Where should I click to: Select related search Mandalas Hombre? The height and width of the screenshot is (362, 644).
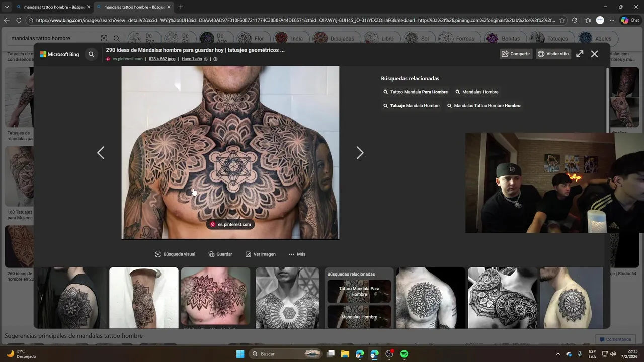[477, 92]
